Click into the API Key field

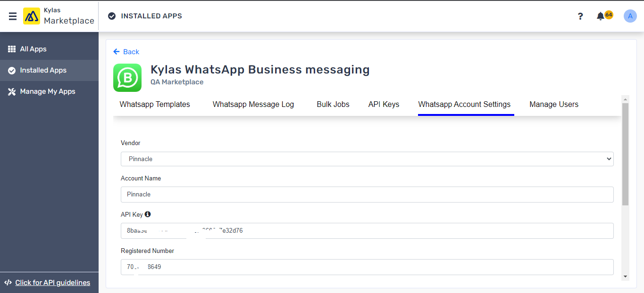(367, 231)
